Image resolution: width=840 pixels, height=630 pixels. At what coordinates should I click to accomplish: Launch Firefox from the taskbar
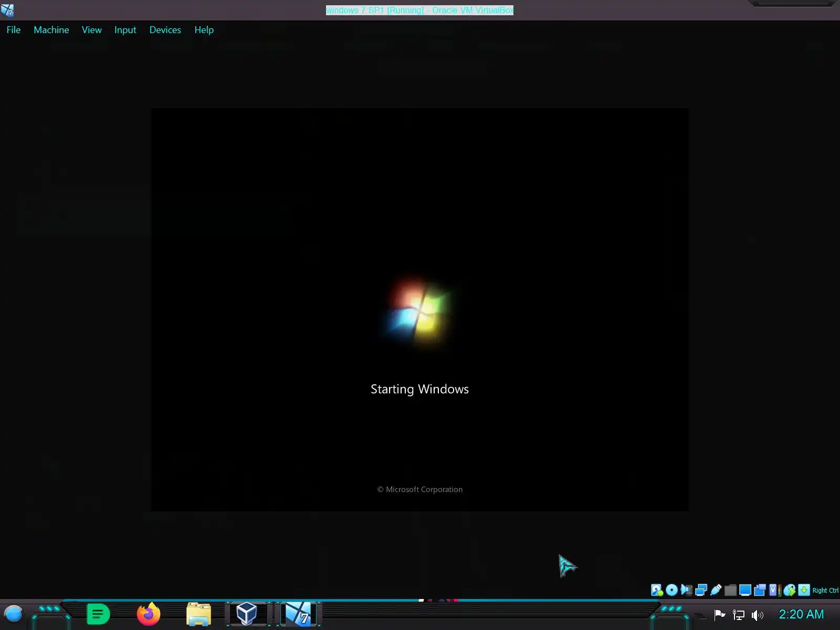(149, 614)
